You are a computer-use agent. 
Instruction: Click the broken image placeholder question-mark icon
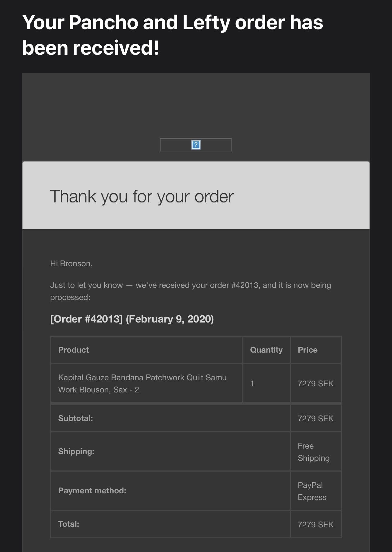(x=196, y=145)
